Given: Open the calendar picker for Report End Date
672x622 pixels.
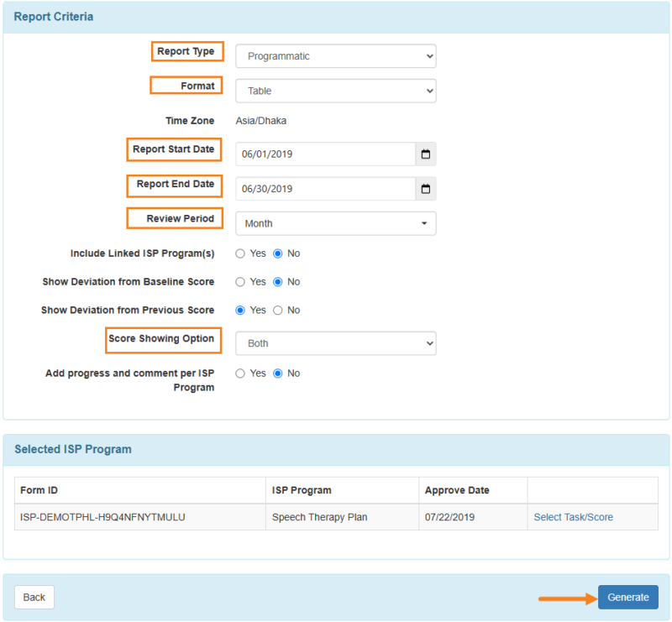Looking at the screenshot, I should (x=425, y=188).
